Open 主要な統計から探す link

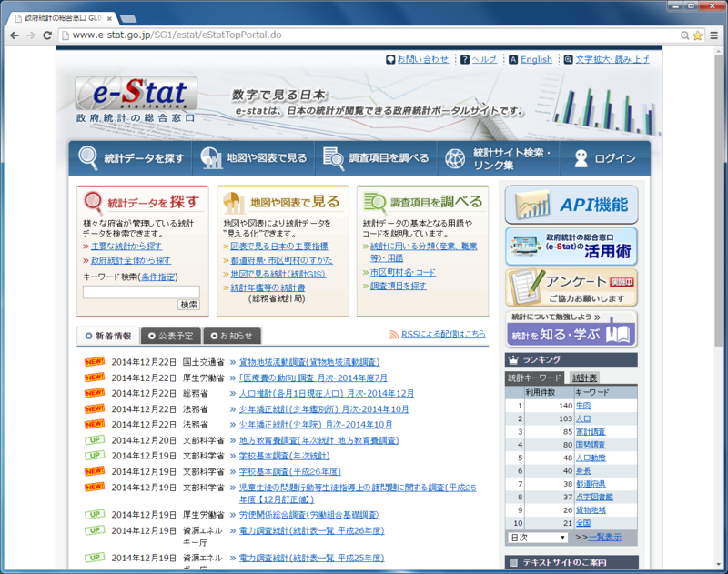(126, 247)
